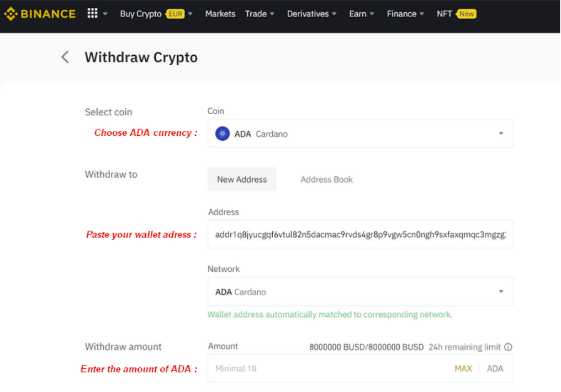Click the Select coin label
The image size is (561, 392).
click(x=108, y=112)
